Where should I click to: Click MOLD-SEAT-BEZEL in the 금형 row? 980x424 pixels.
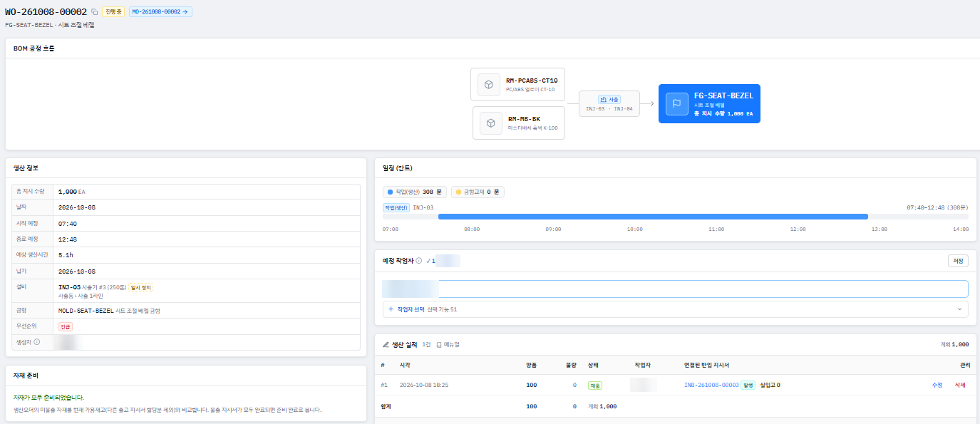coord(86,311)
